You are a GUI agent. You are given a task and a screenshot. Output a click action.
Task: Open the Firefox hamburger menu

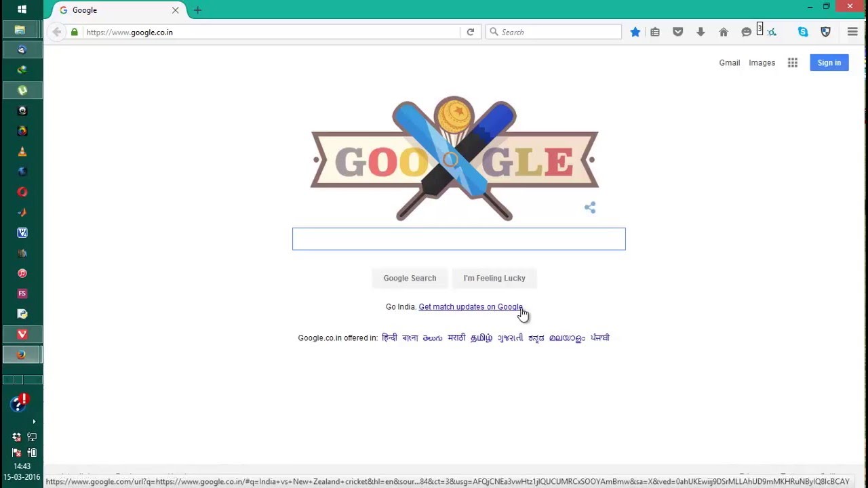[x=852, y=32]
